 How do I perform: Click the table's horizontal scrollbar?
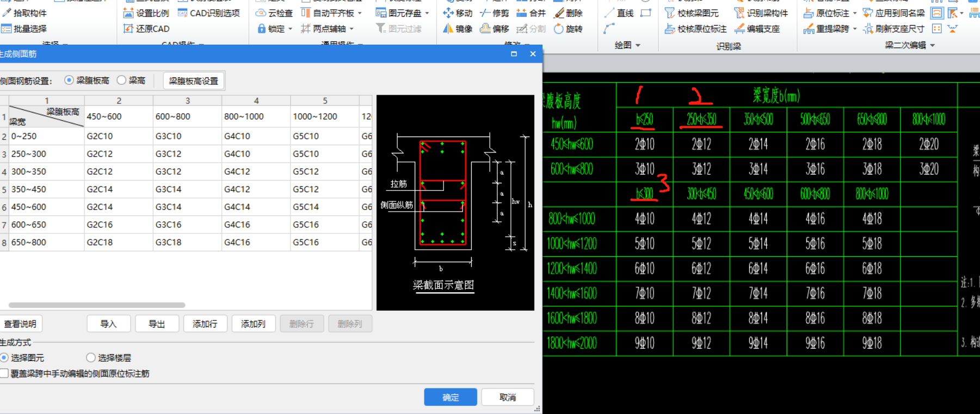97,305
